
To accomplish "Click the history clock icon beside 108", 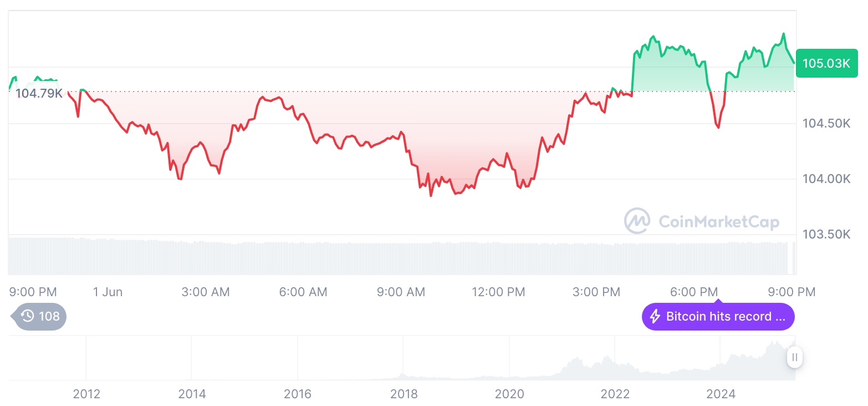I will pos(28,316).
